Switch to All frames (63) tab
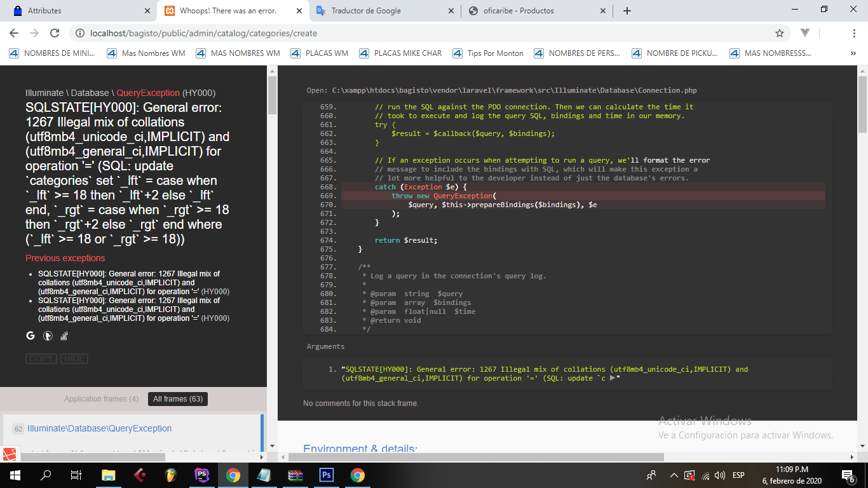This screenshot has width=868, height=488. 178,399
